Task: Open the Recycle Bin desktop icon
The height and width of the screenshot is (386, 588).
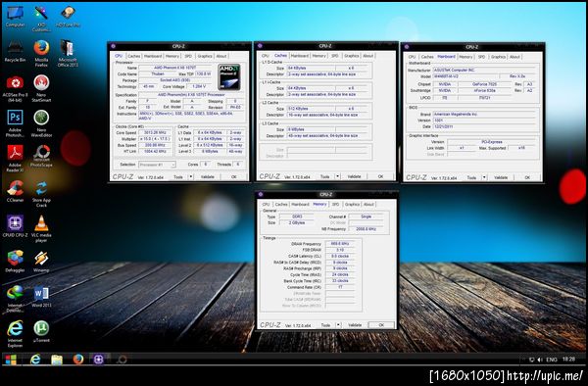Action: click(x=15, y=51)
